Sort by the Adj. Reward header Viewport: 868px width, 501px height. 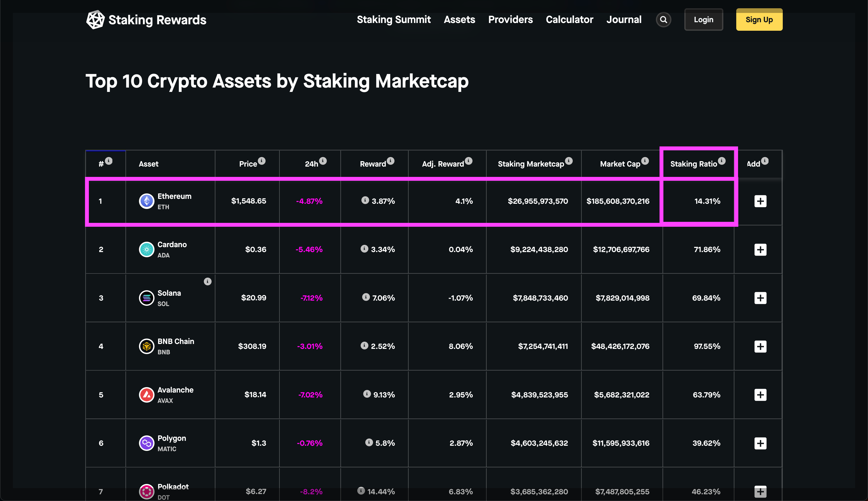tap(443, 164)
